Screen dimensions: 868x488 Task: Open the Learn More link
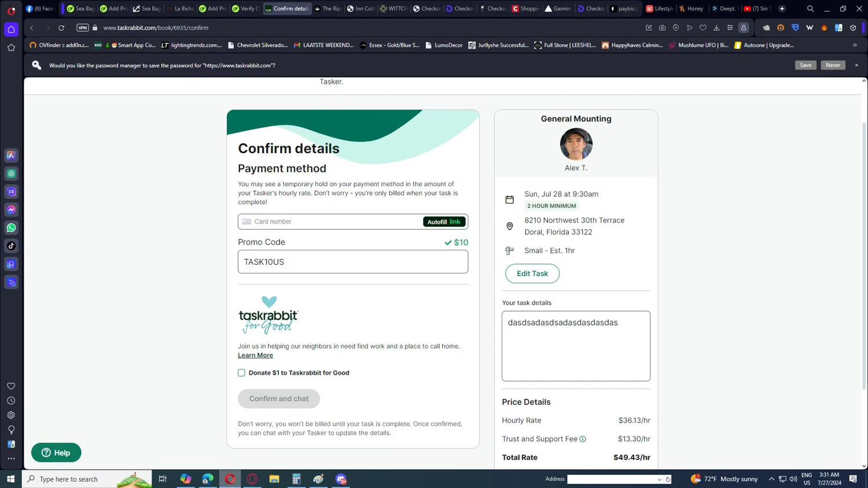255,355
